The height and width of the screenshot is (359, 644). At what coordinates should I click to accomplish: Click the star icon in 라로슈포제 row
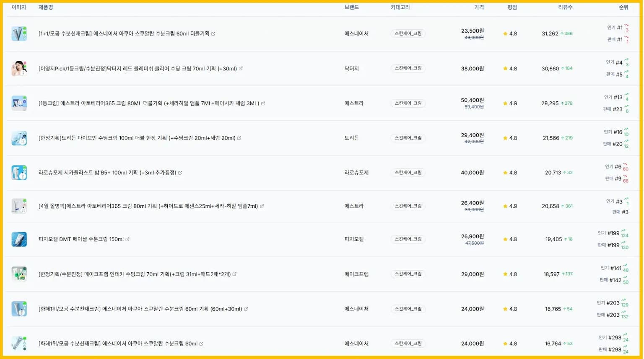505,173
